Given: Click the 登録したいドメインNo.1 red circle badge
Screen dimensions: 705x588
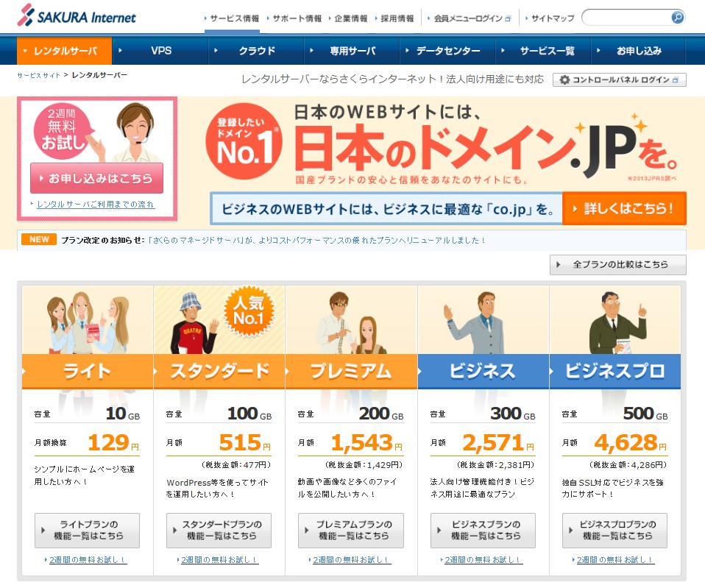Looking at the screenshot, I should (244, 141).
